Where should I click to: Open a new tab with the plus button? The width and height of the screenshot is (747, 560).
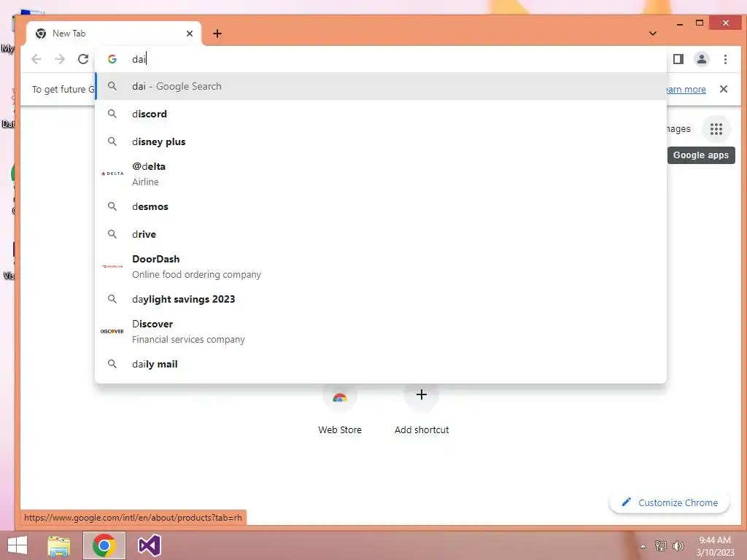pyautogui.click(x=217, y=34)
